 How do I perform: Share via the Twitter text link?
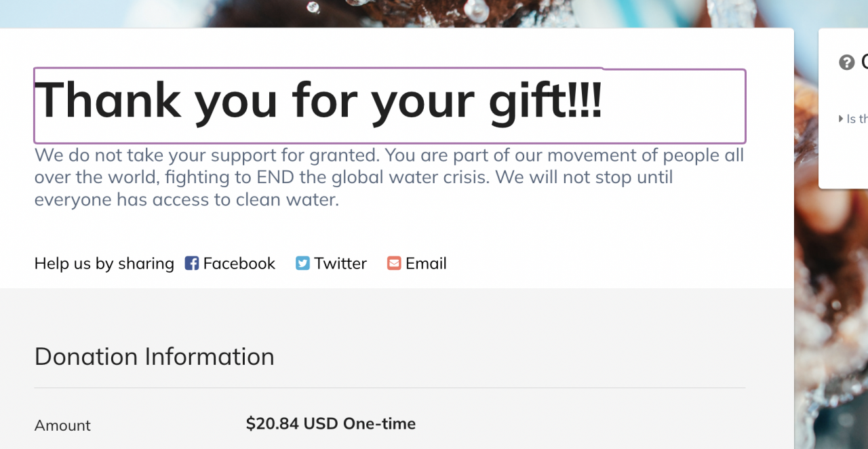point(340,263)
